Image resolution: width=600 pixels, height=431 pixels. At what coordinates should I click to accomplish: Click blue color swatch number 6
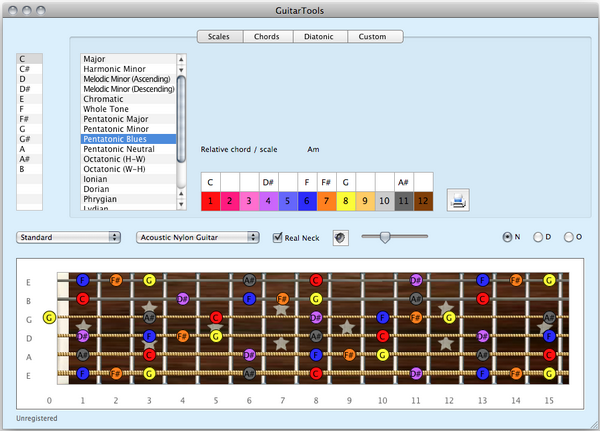pyautogui.click(x=307, y=201)
